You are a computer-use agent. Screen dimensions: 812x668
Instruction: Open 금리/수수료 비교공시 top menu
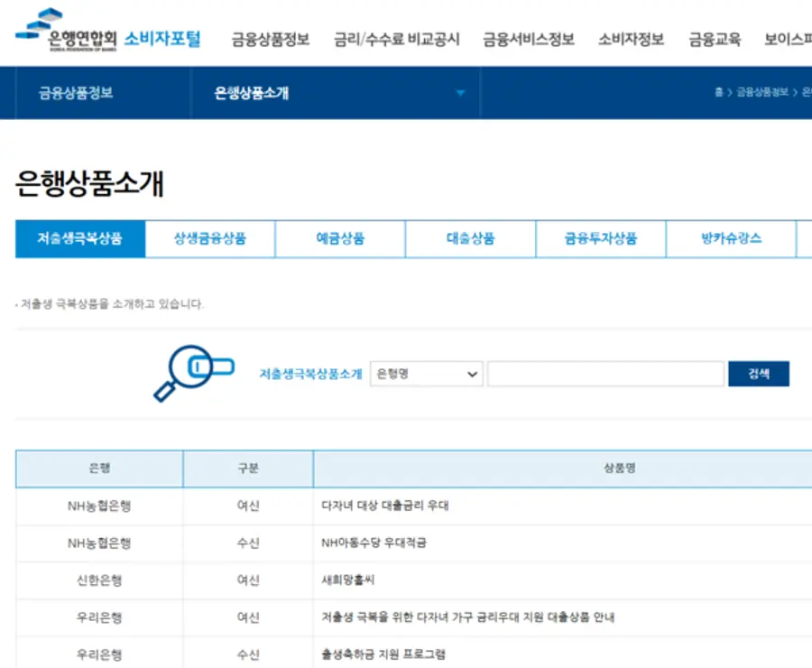pyautogui.click(x=396, y=40)
